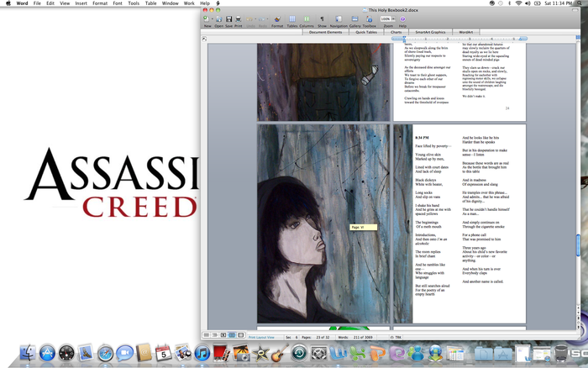Open App Store from the Dock
Viewport: 588px width, 368px height.
point(47,353)
